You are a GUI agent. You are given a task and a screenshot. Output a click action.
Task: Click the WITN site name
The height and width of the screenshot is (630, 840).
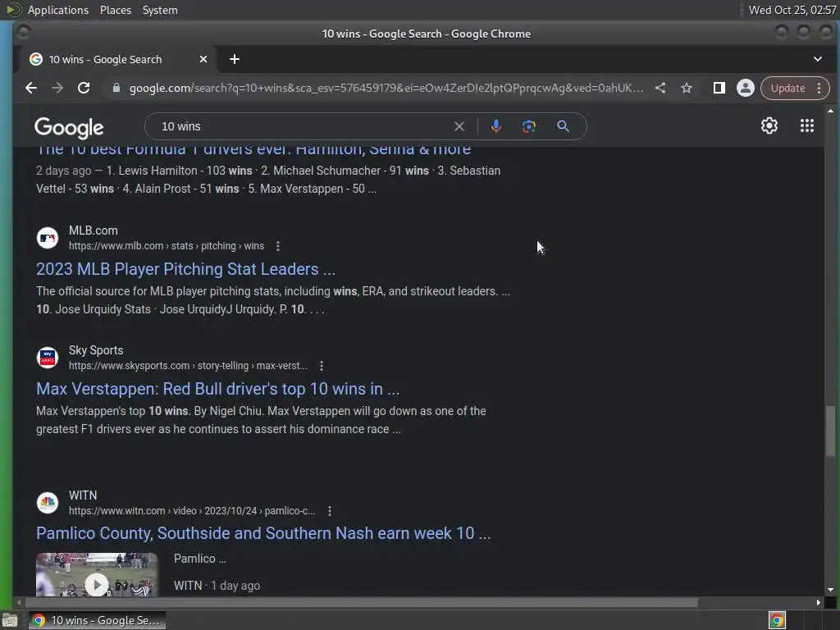coord(83,495)
